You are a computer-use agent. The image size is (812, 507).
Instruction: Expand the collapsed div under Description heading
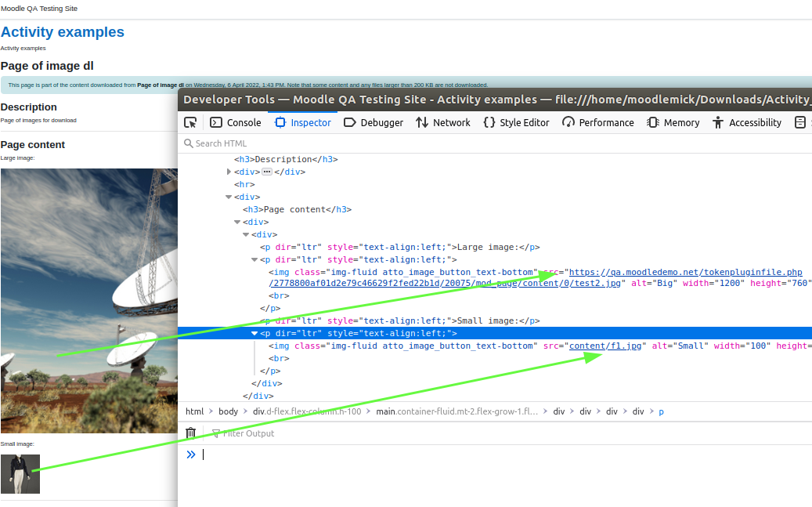point(229,172)
